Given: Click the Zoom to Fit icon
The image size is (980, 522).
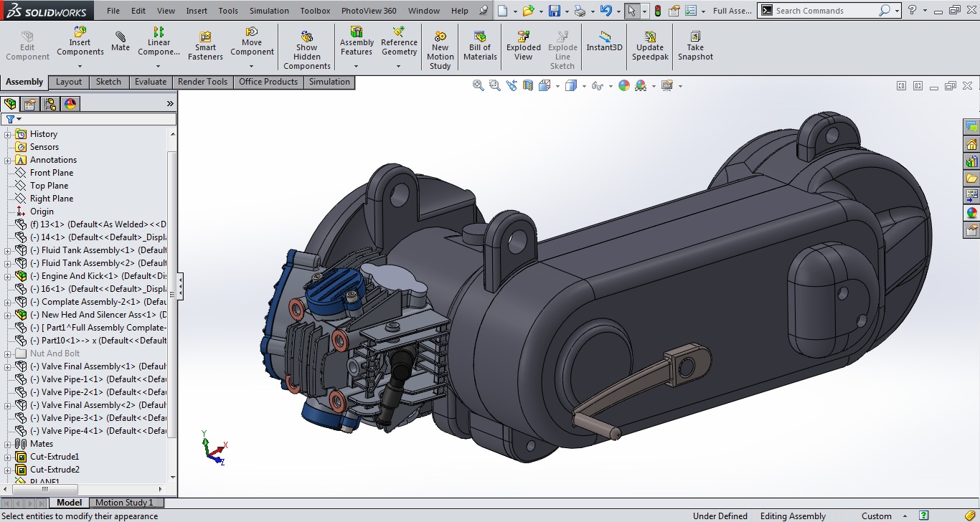Looking at the screenshot, I should [479, 85].
